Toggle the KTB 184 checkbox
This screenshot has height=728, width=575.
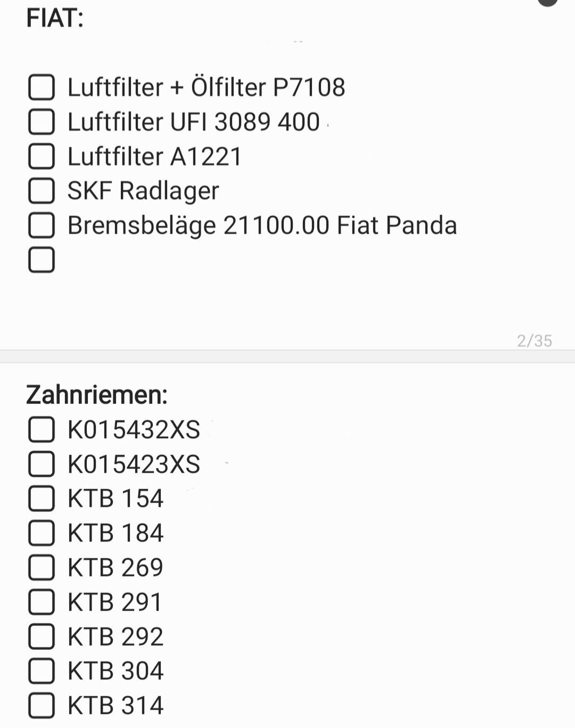pyautogui.click(x=42, y=533)
